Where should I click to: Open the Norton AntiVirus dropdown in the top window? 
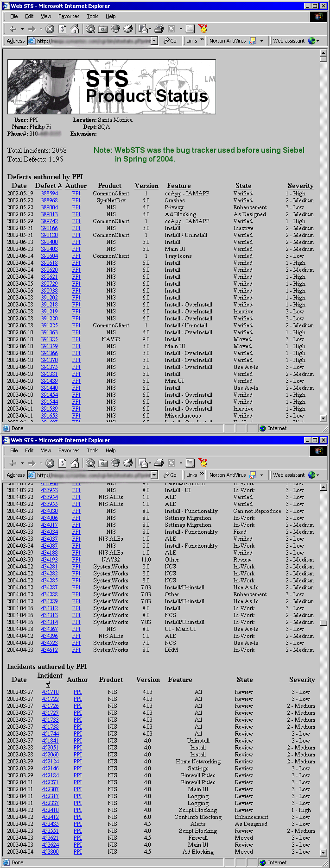coord(261,41)
